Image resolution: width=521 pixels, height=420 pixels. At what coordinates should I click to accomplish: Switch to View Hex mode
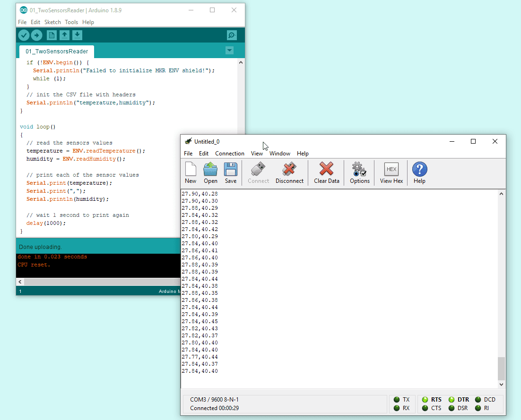point(391,173)
